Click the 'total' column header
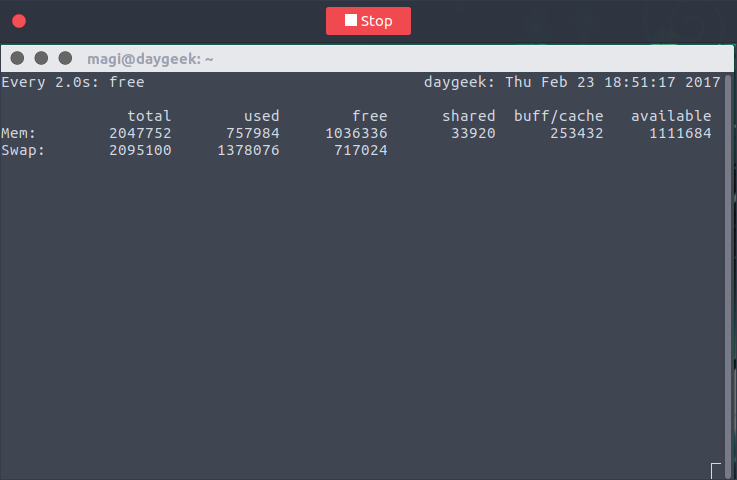This screenshot has height=480, width=737. point(149,116)
